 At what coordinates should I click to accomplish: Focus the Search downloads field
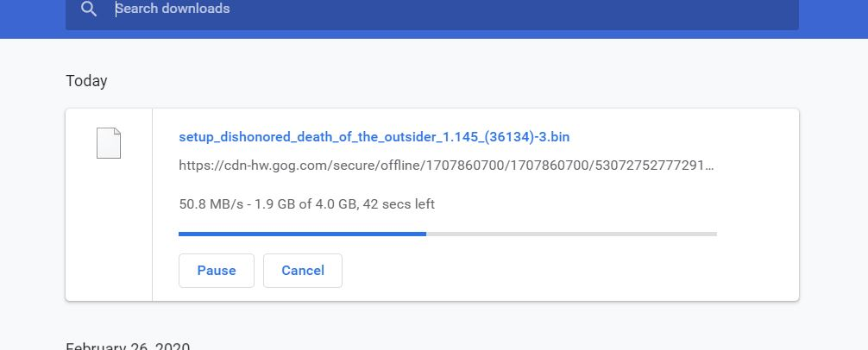tap(431, 9)
